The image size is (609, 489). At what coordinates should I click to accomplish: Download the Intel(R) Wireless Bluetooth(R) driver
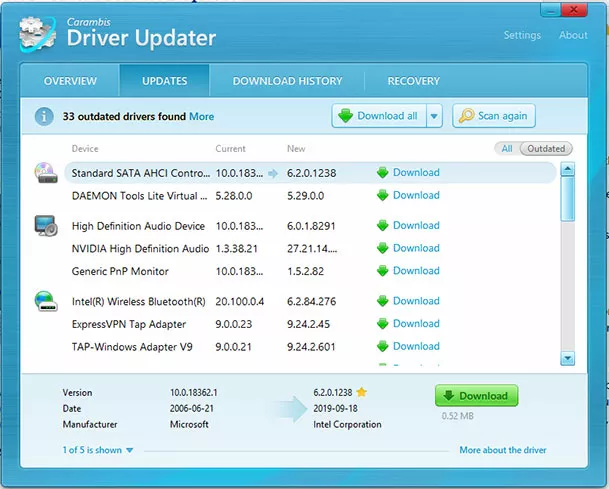[x=416, y=301]
